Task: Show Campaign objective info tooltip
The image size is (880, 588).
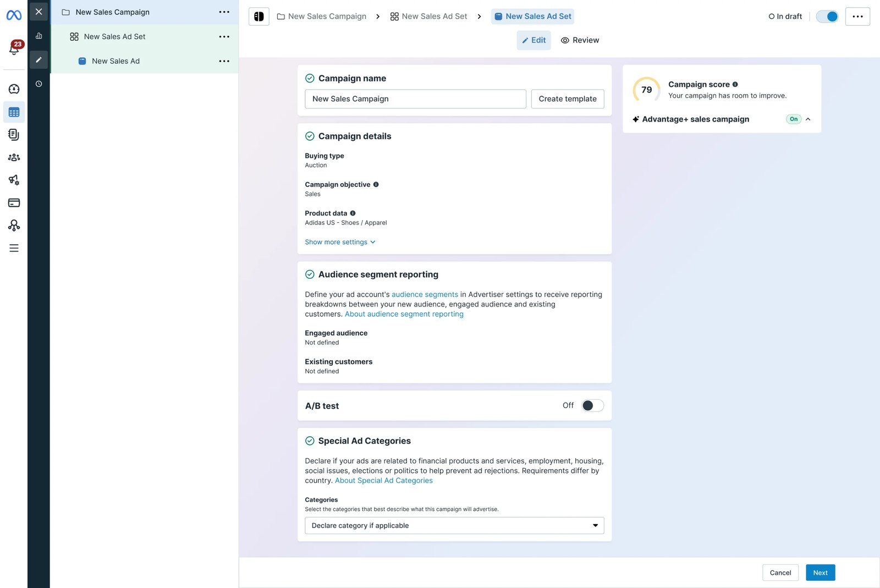Action: 376,185
